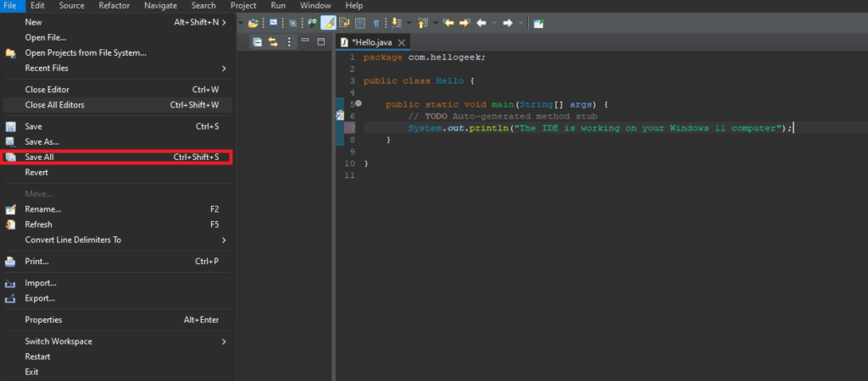Screen dimensions: 868x381
Task: Click the Back navigation arrow
Action: point(481,23)
